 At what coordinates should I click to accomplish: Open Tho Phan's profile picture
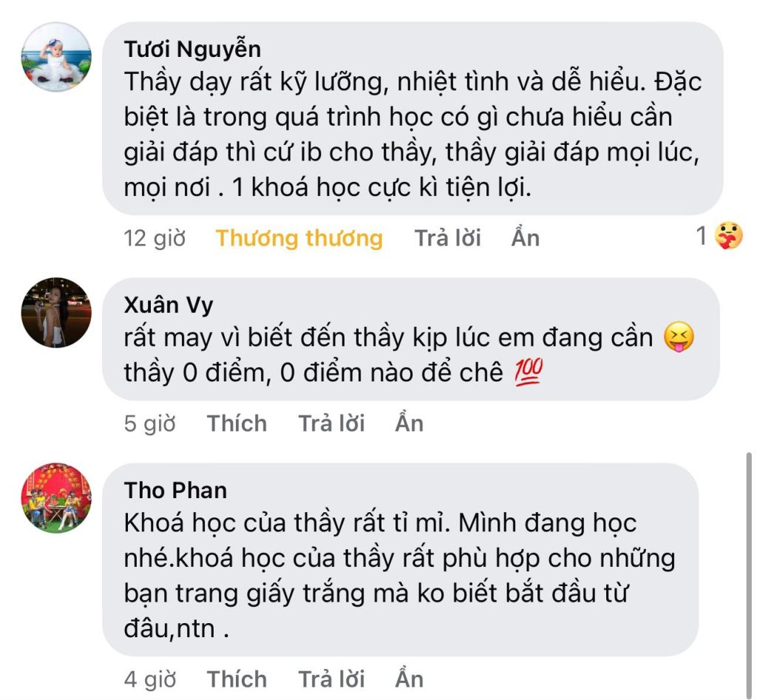coord(56,498)
